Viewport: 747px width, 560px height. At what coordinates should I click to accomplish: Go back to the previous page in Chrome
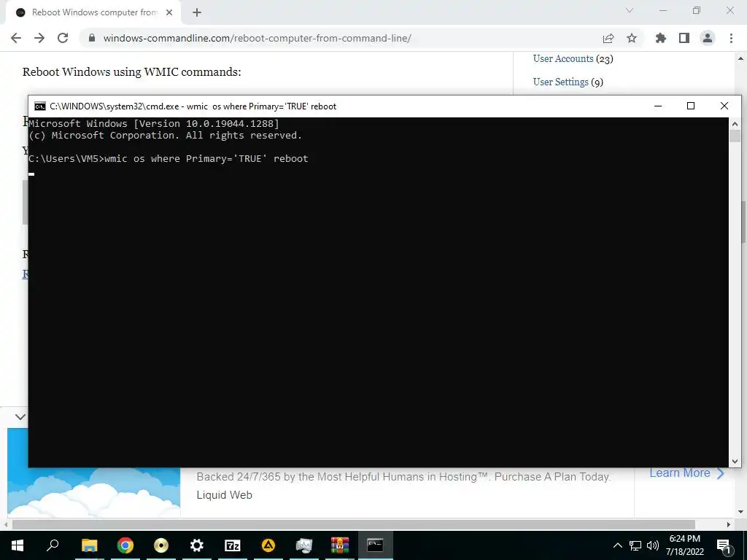(x=16, y=38)
